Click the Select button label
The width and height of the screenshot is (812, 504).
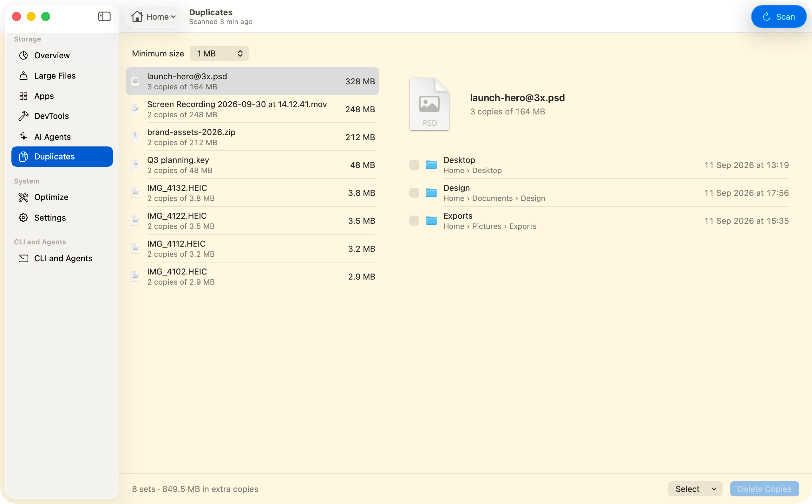coord(687,489)
